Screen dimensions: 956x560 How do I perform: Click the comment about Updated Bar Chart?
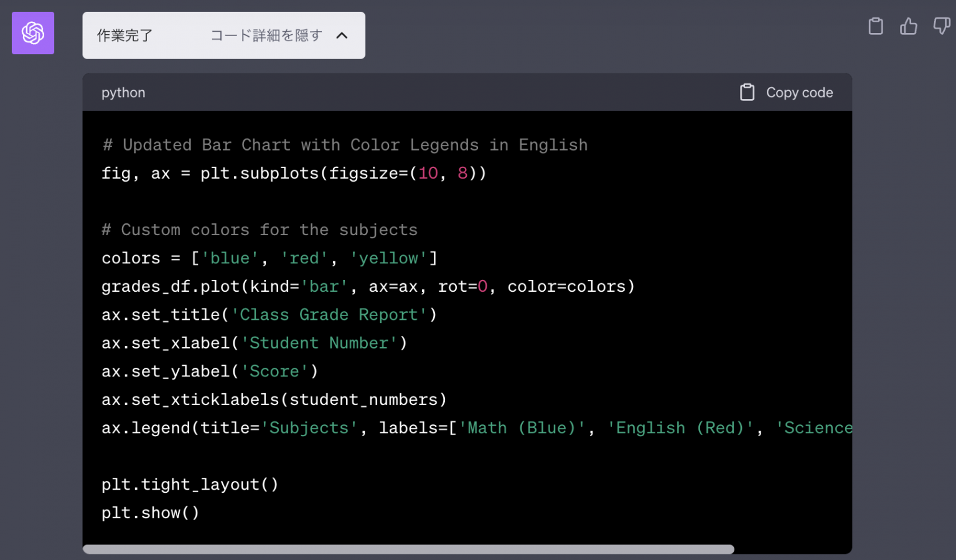point(344,144)
